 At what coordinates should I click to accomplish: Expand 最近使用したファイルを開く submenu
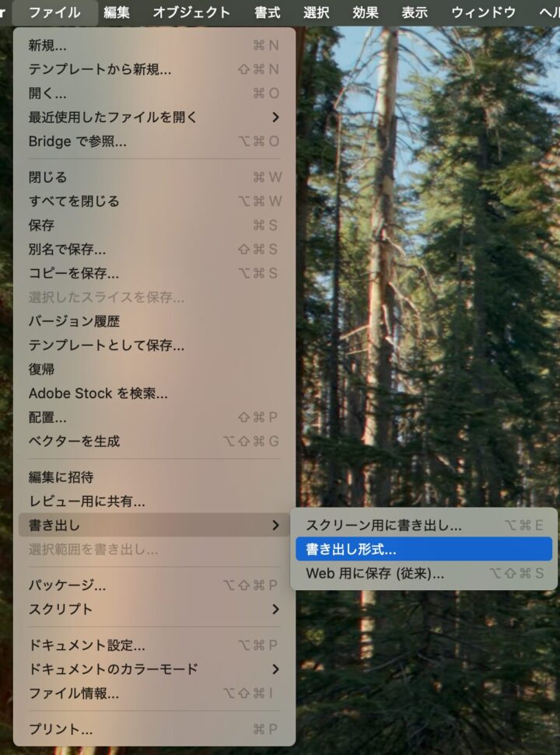(x=154, y=117)
